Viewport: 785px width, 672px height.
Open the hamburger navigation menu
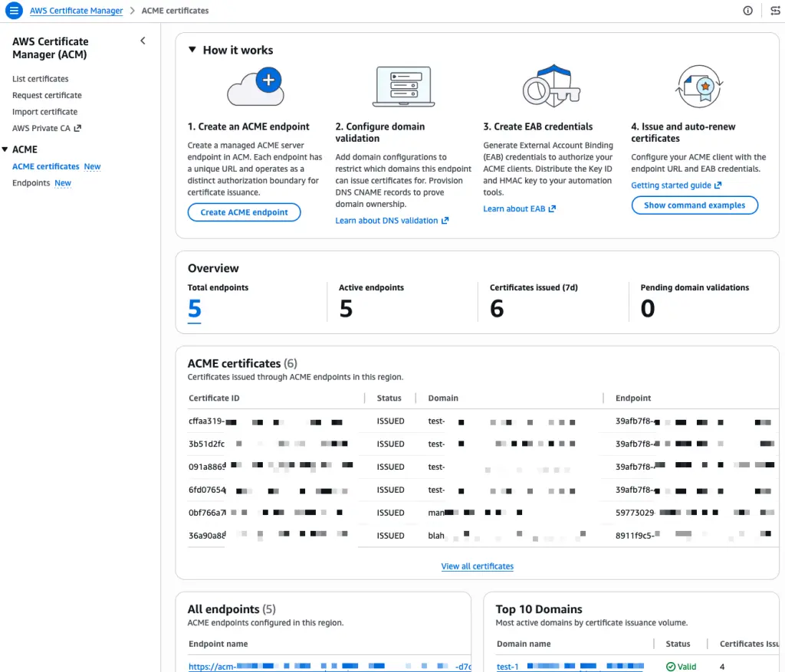click(14, 11)
